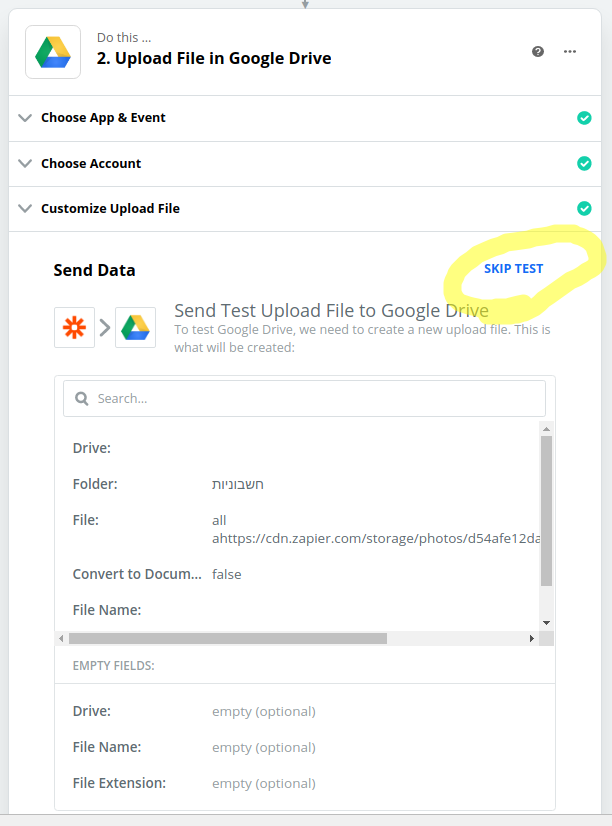Expand the Choose App & Event section
Viewport: 612px width, 826px height.
tap(103, 118)
